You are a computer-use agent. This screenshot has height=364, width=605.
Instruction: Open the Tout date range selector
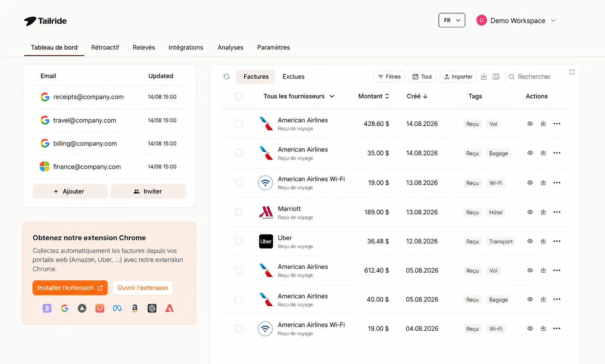[x=422, y=76]
